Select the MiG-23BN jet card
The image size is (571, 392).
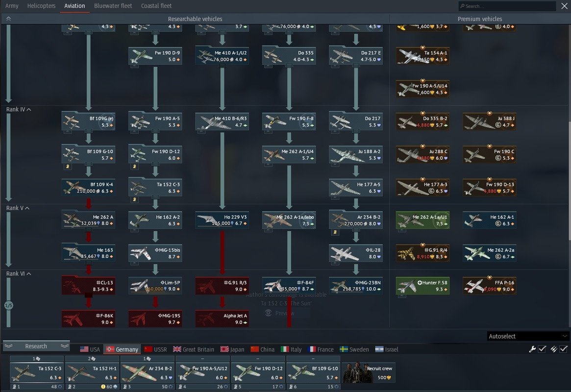tap(356, 286)
